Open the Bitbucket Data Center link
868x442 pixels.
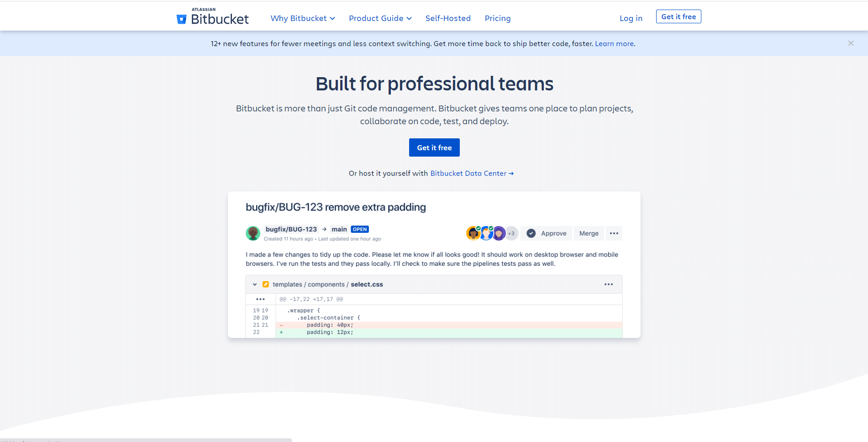click(472, 174)
